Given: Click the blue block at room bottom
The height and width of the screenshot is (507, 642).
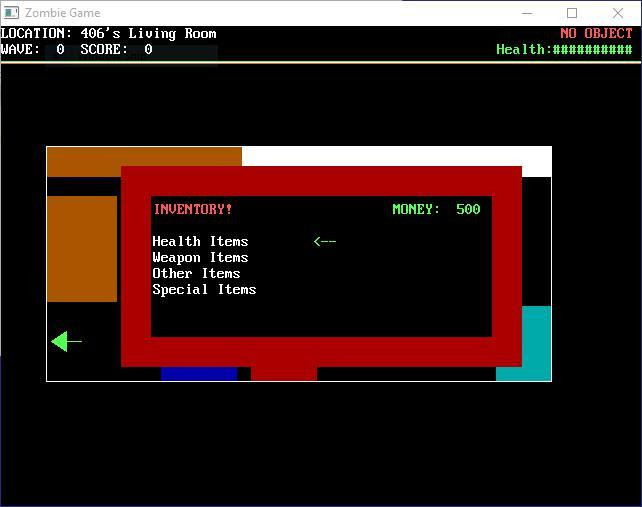Looking at the screenshot, I should point(199,374).
